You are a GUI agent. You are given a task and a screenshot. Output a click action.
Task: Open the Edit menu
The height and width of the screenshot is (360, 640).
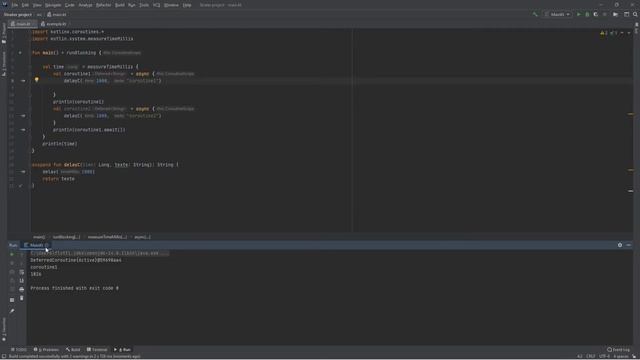coord(25,5)
